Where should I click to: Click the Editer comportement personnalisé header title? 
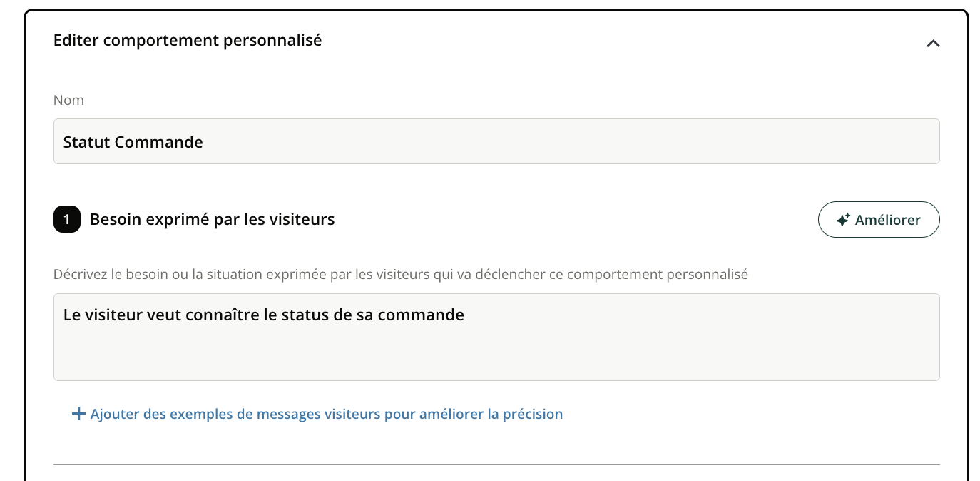[x=188, y=41]
